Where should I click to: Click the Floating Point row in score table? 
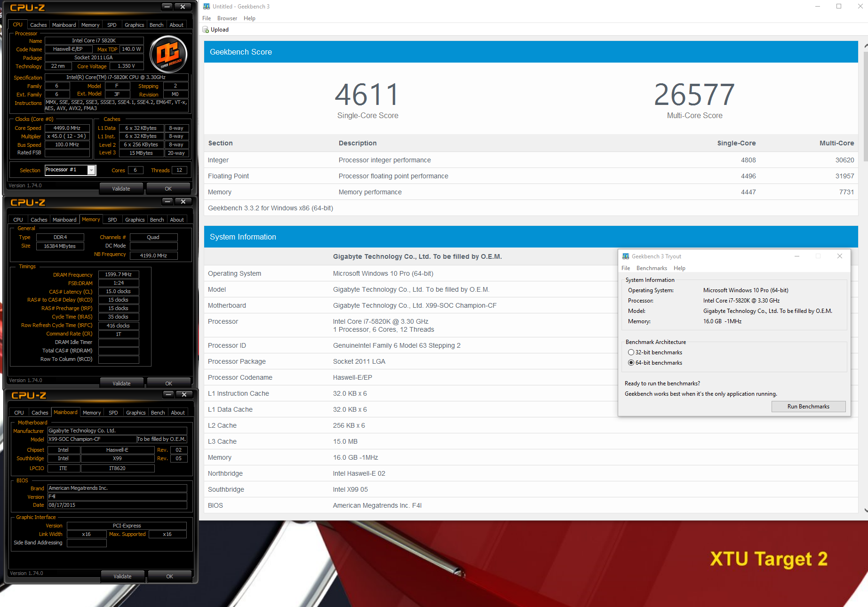[x=531, y=176]
